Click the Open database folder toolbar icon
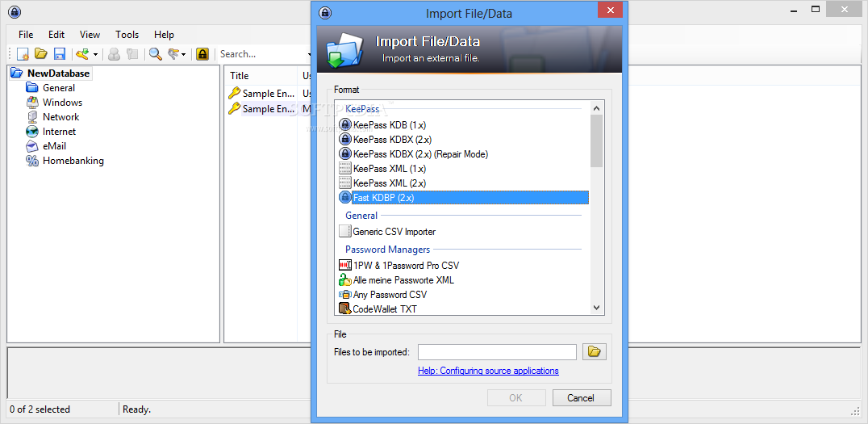 (41, 54)
